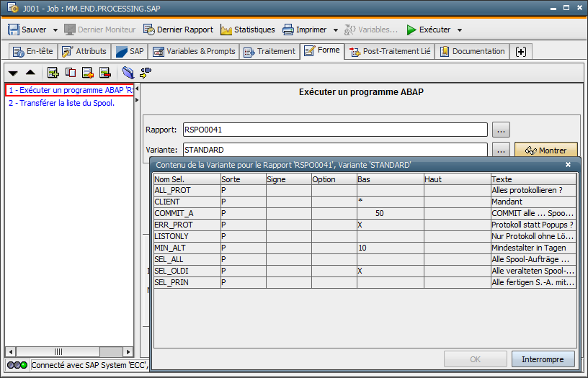Click the Option column header
Image resolution: width=588 pixels, height=378 pixels.
point(334,179)
